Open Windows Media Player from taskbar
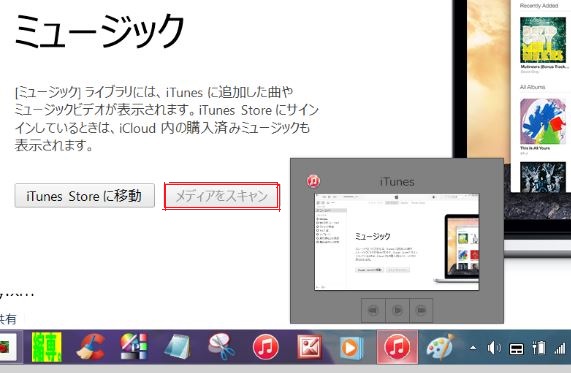Screen dimensions: 571x373 pos(352,348)
